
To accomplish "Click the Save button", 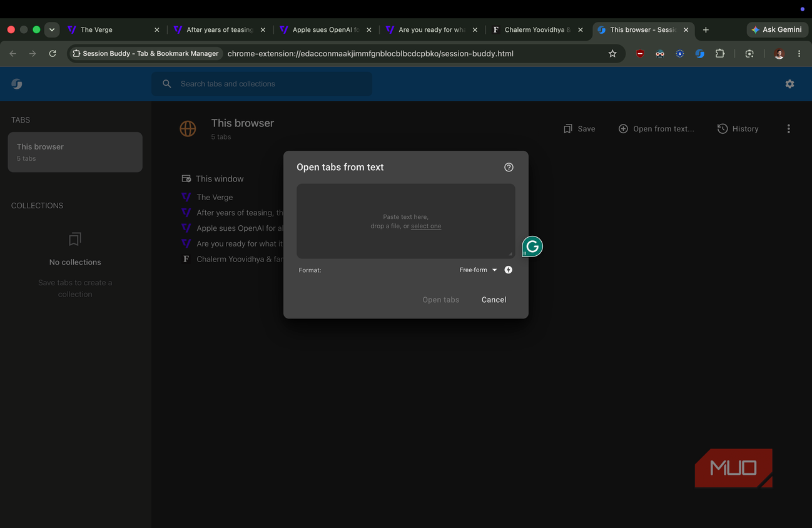I will click(x=579, y=129).
